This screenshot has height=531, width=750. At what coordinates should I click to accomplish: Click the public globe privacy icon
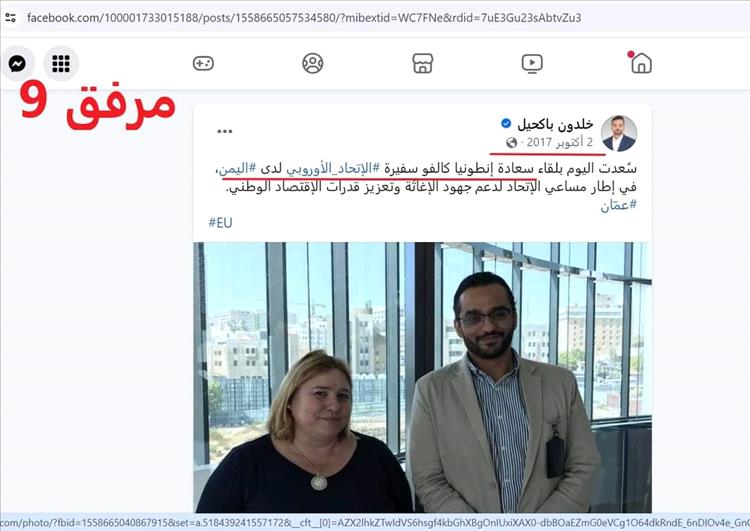click(x=511, y=143)
